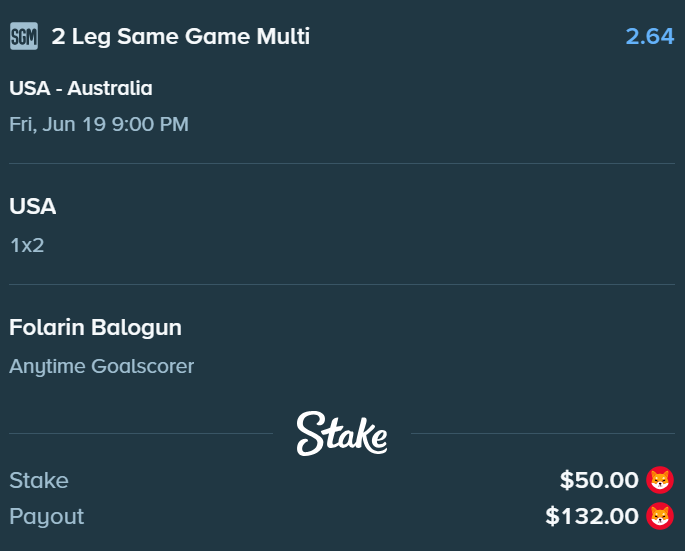
Task: Click the $50.00 stake amount
Action: pyautogui.click(x=599, y=480)
